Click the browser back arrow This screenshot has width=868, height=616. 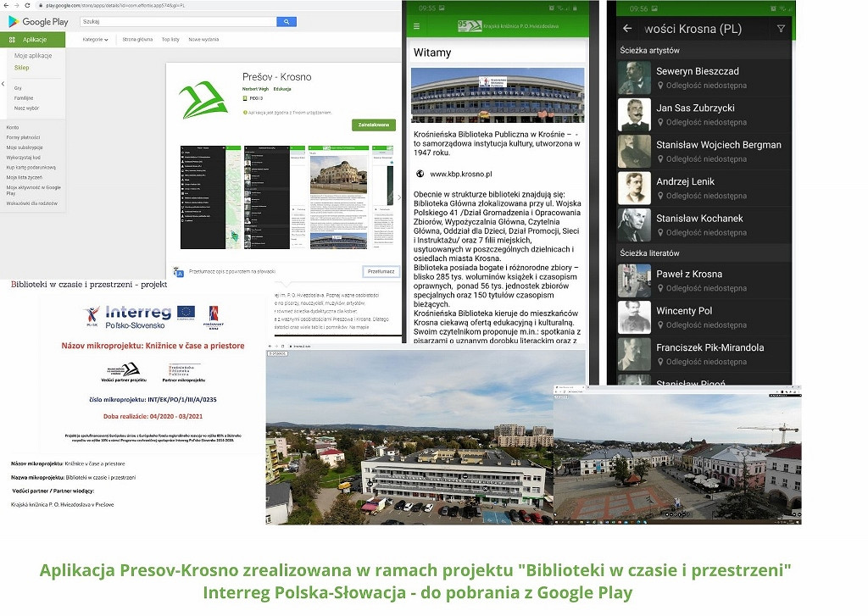coord(5,6)
